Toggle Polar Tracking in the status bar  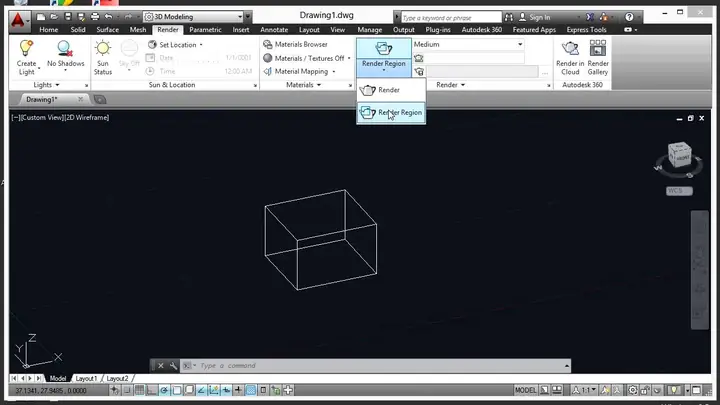164,390
